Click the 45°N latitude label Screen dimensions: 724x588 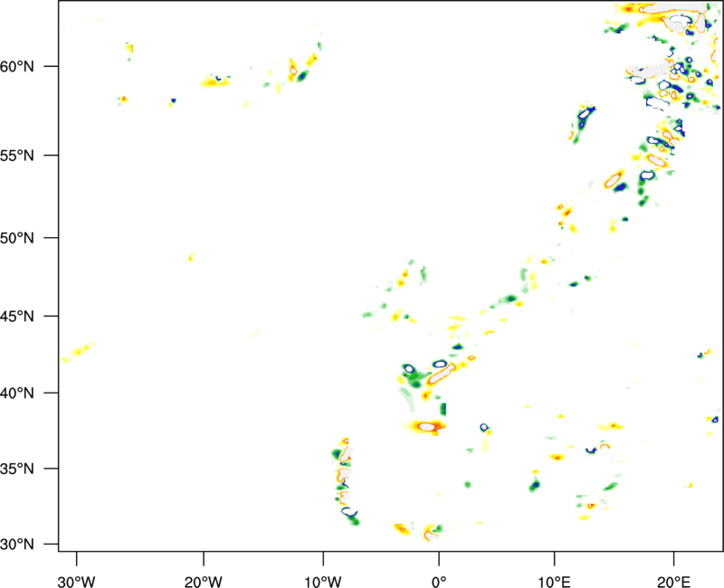(17, 317)
